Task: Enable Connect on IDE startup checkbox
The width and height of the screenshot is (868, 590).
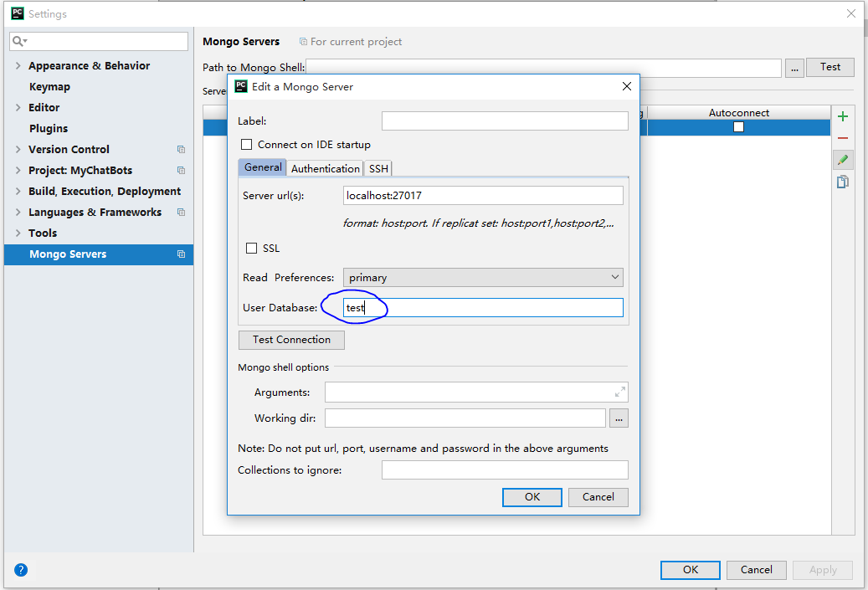Action: click(x=247, y=145)
